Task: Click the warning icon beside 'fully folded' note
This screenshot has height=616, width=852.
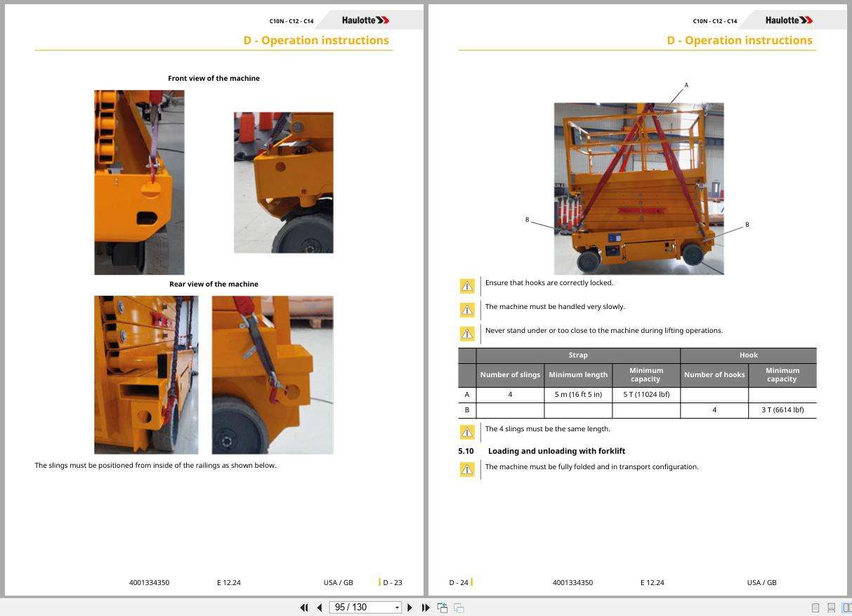Action: click(x=467, y=469)
